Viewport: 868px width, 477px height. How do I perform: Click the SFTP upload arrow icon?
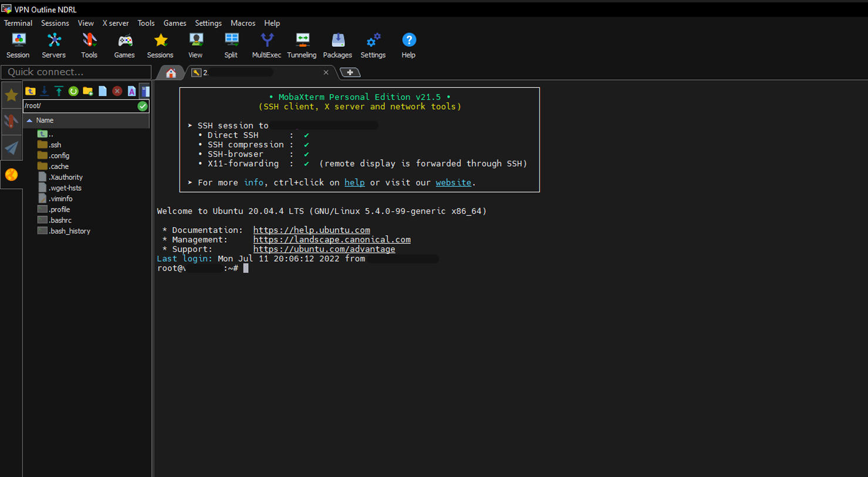pyautogui.click(x=59, y=91)
